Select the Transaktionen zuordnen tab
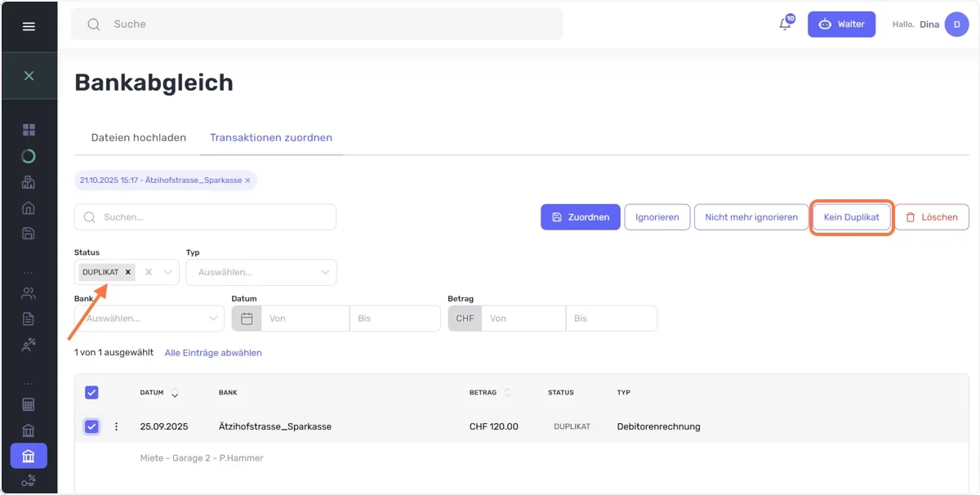Image resolution: width=980 pixels, height=495 pixels. [x=271, y=137]
